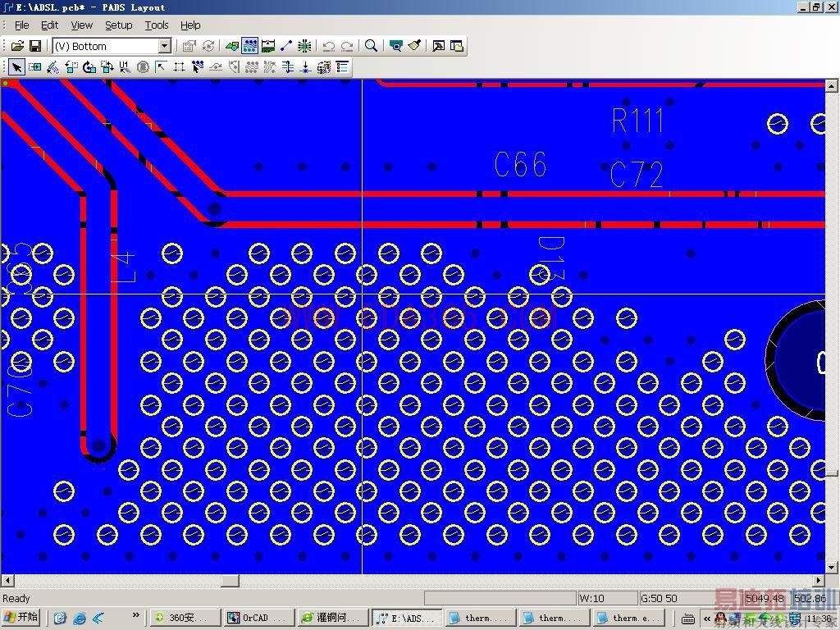Select the Move component tool
The width and height of the screenshot is (840, 630).
[x=34, y=67]
